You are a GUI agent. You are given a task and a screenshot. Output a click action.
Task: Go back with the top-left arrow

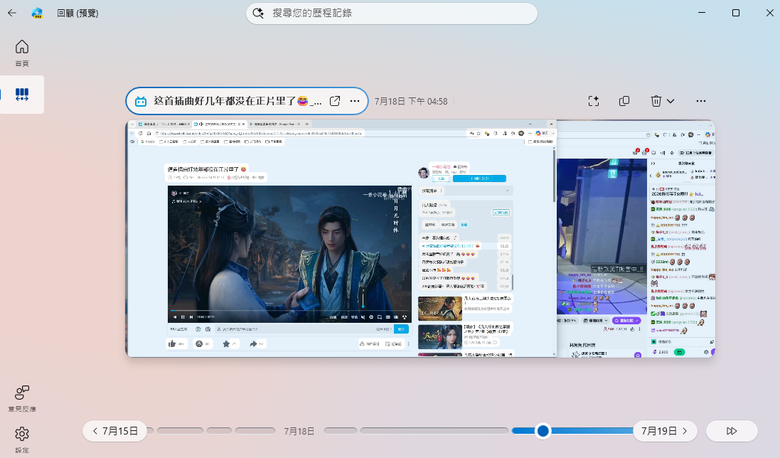coord(12,13)
